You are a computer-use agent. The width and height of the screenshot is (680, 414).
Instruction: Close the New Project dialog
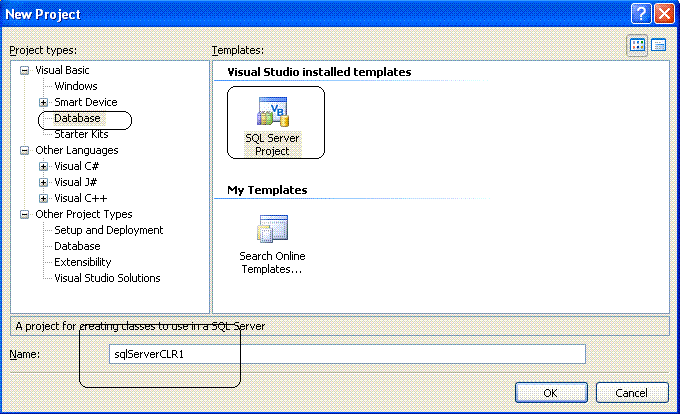pos(664,13)
